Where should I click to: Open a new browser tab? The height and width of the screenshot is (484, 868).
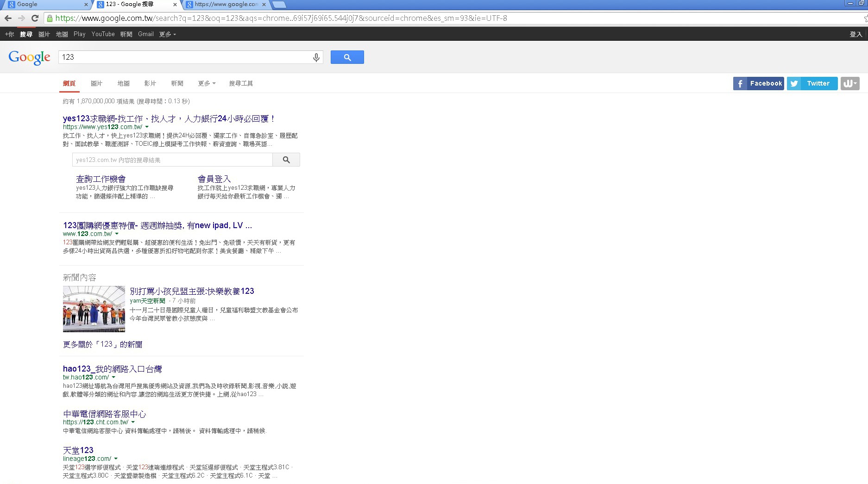point(279,5)
